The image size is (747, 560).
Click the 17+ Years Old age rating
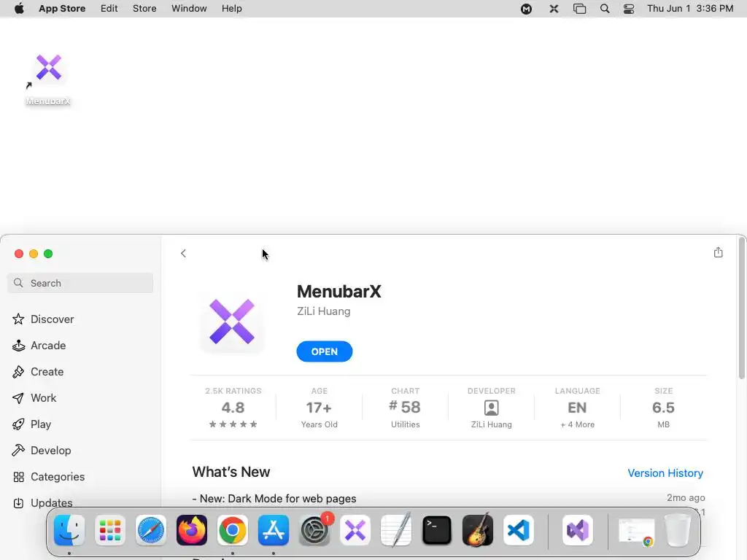[x=320, y=408]
